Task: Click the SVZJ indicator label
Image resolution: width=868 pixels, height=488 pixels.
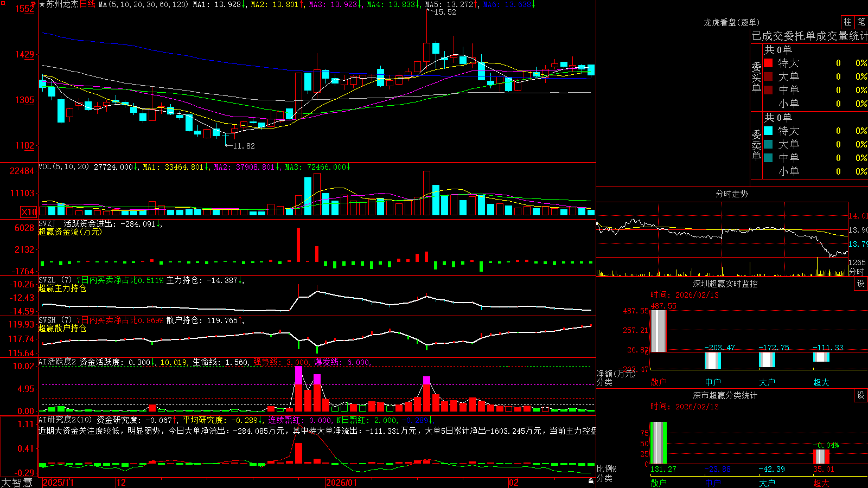Action: (x=47, y=223)
